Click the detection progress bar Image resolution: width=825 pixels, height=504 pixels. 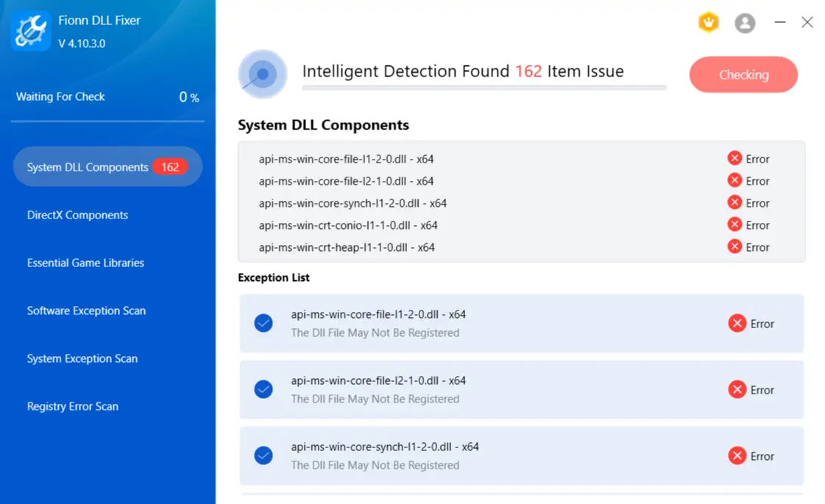click(x=484, y=88)
